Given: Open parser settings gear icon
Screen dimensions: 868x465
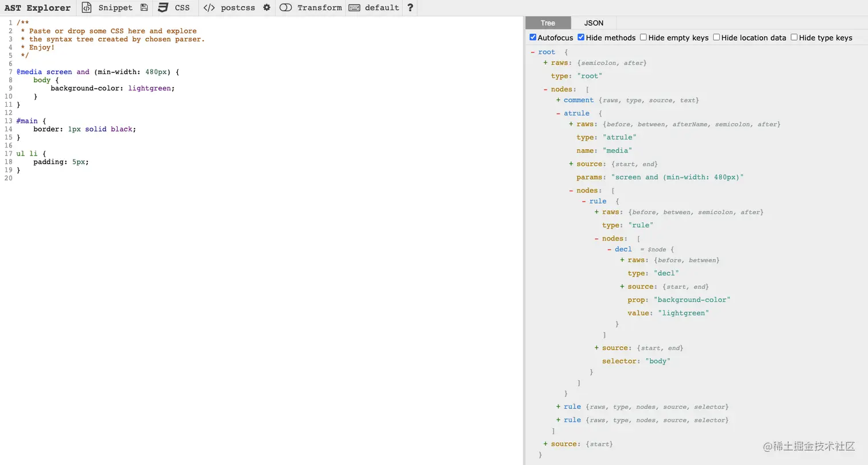Looking at the screenshot, I should point(267,7).
